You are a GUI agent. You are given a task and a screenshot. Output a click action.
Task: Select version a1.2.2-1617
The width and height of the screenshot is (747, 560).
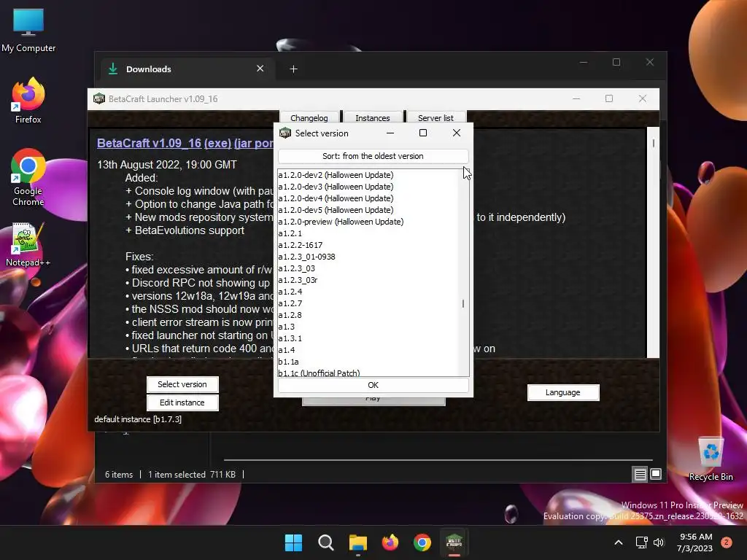click(x=368, y=245)
